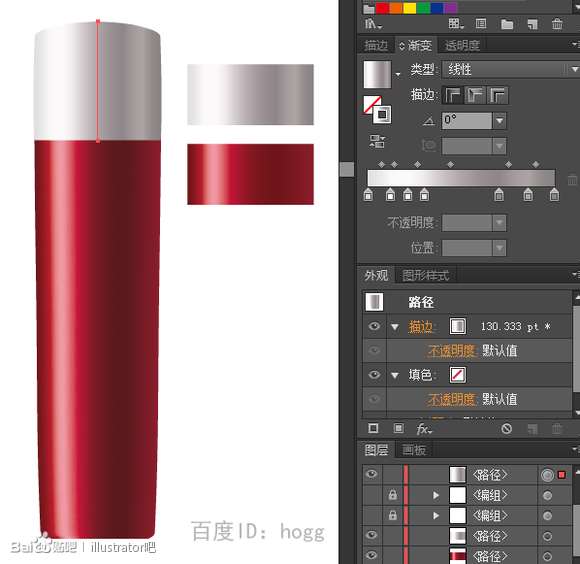Switch to the 图层 (Layers) tab
Image resolution: width=580 pixels, height=564 pixels.
pos(376,450)
